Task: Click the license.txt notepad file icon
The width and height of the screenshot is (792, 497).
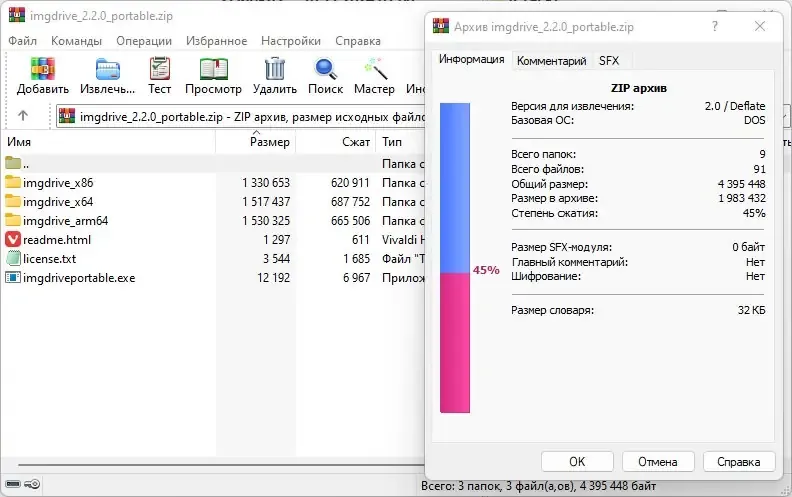Action: click(x=13, y=259)
